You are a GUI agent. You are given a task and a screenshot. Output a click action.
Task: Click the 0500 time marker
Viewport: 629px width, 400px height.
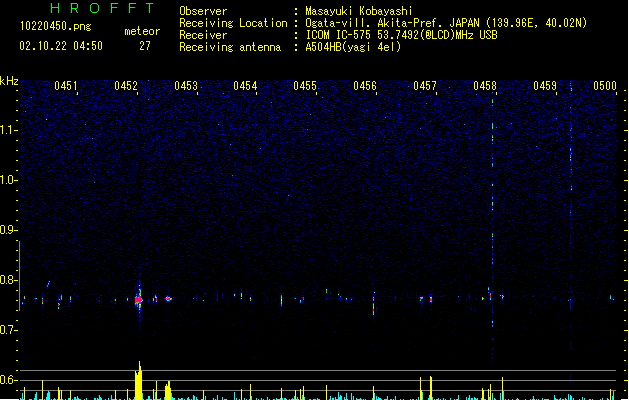(x=605, y=86)
